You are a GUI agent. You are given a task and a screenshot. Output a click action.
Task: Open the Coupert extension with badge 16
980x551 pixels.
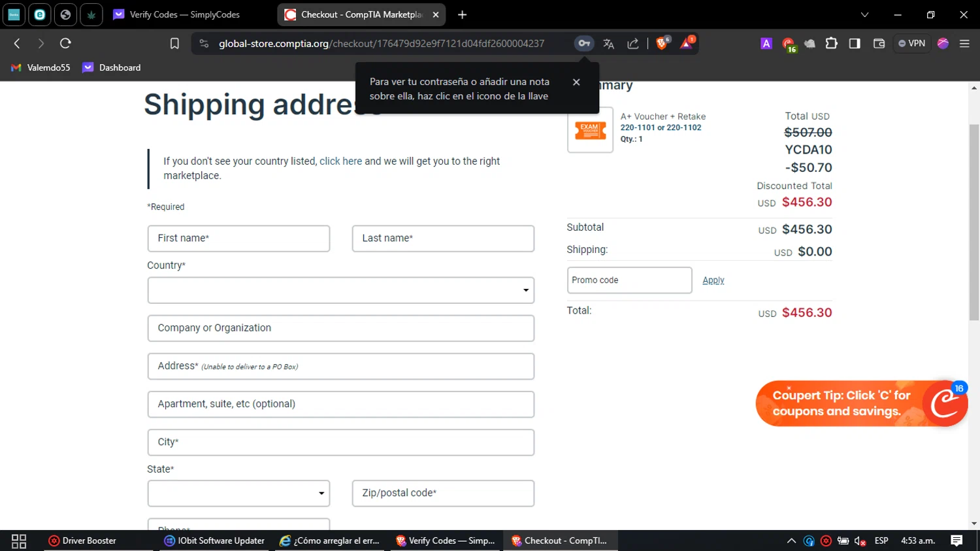pyautogui.click(x=789, y=44)
